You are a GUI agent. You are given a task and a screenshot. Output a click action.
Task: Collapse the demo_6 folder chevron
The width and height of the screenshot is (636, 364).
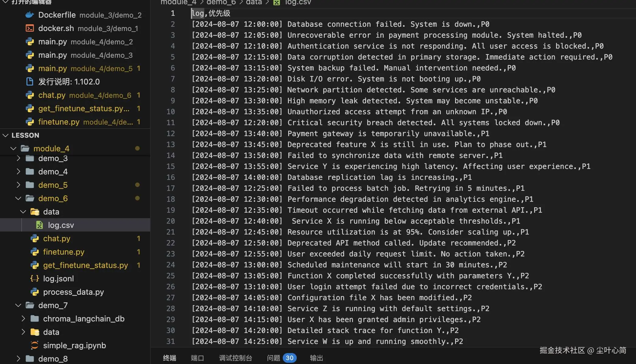(18, 198)
